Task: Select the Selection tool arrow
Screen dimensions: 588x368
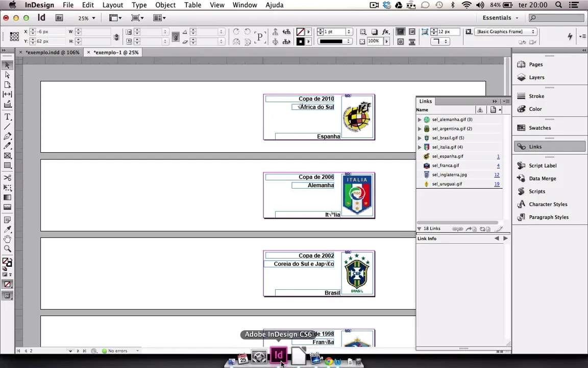Action: pos(7,65)
